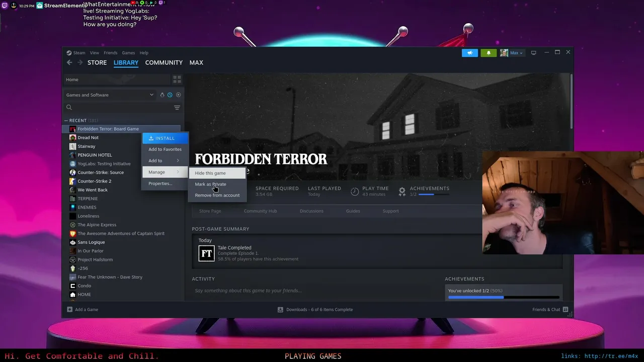This screenshot has width=644, height=362.
Task: Open the MAX profile tab
Action: click(196, 62)
